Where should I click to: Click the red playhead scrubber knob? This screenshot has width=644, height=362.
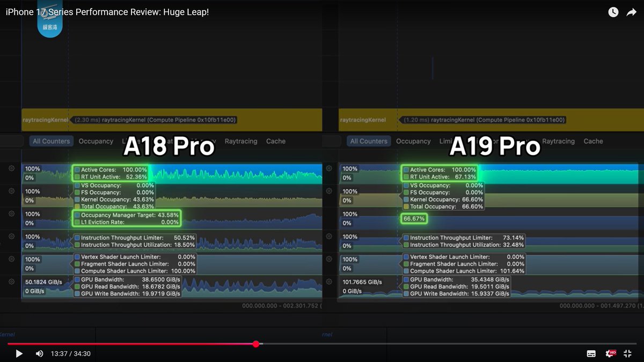[x=256, y=344]
